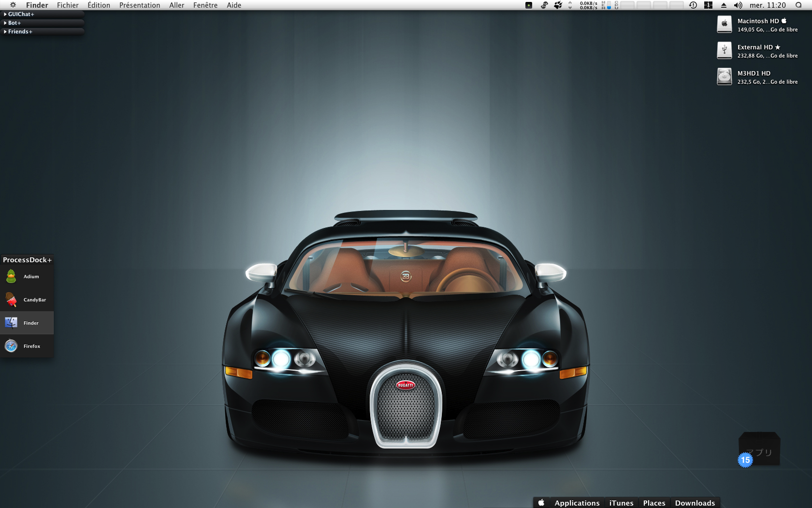This screenshot has height=508, width=812.
Task: Select the External HD USB drive icon
Action: [x=724, y=50]
